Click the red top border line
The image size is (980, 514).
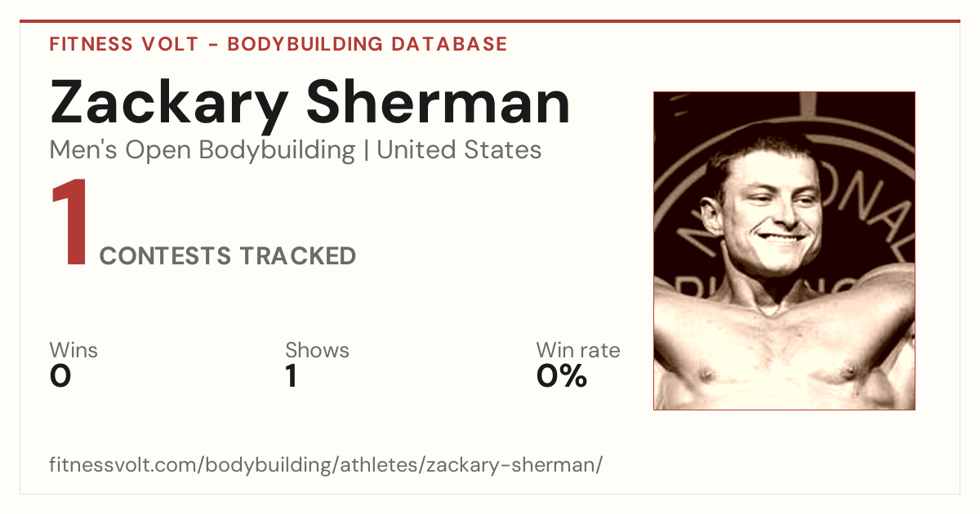coord(490,21)
